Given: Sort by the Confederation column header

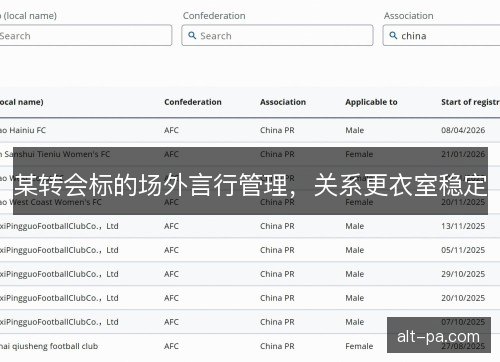Looking at the screenshot, I should [x=193, y=102].
